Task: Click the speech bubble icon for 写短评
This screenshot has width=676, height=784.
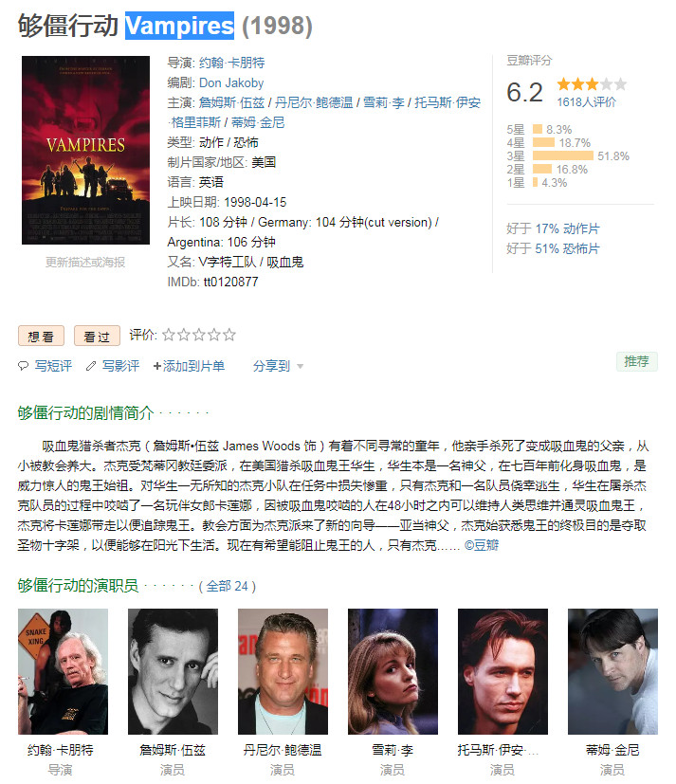Action: (x=23, y=366)
